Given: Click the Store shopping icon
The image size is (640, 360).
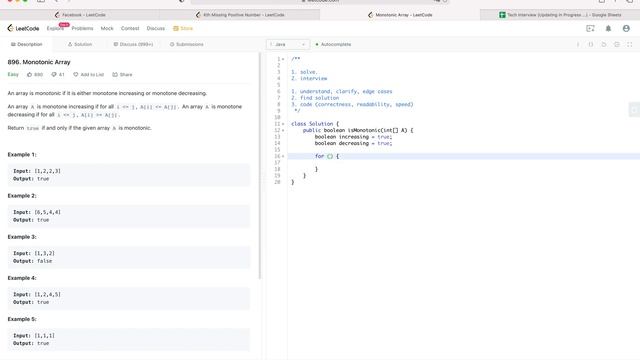Looking at the screenshot, I should (176, 28).
